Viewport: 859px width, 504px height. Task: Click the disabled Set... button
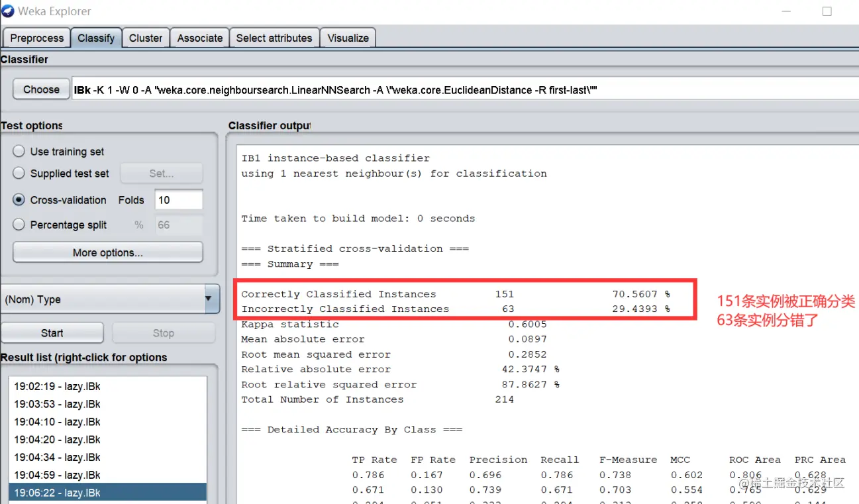pyautogui.click(x=162, y=174)
